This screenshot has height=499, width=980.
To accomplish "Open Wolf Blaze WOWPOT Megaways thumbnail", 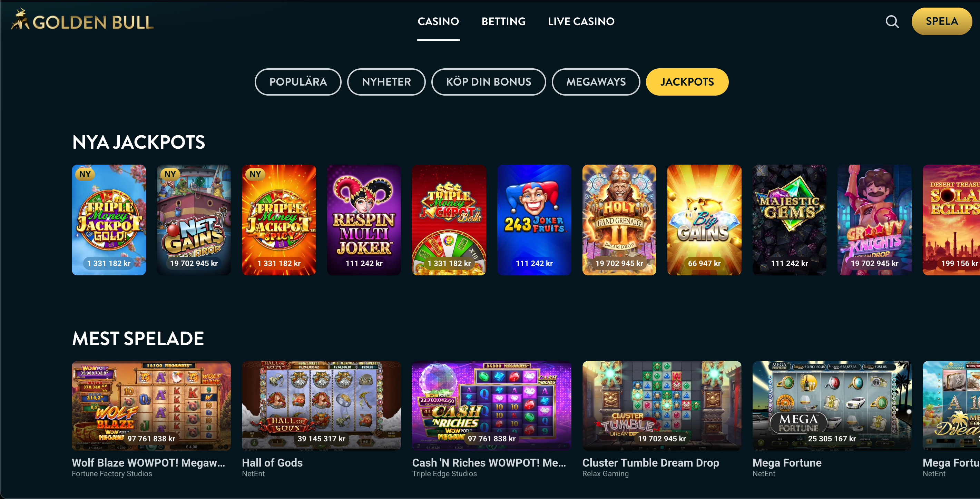I will (151, 406).
